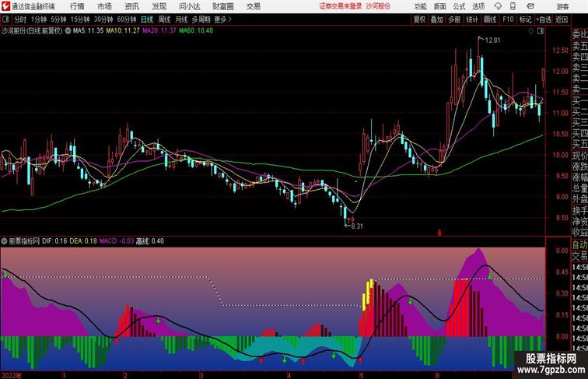The width and height of the screenshot is (588, 379).
Task: Switch to the 5分钟 period tab
Action: 58,19
